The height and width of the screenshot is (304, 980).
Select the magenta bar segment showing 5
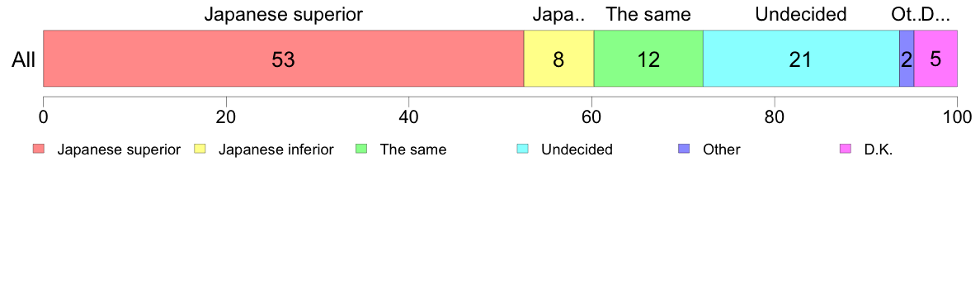tap(935, 58)
